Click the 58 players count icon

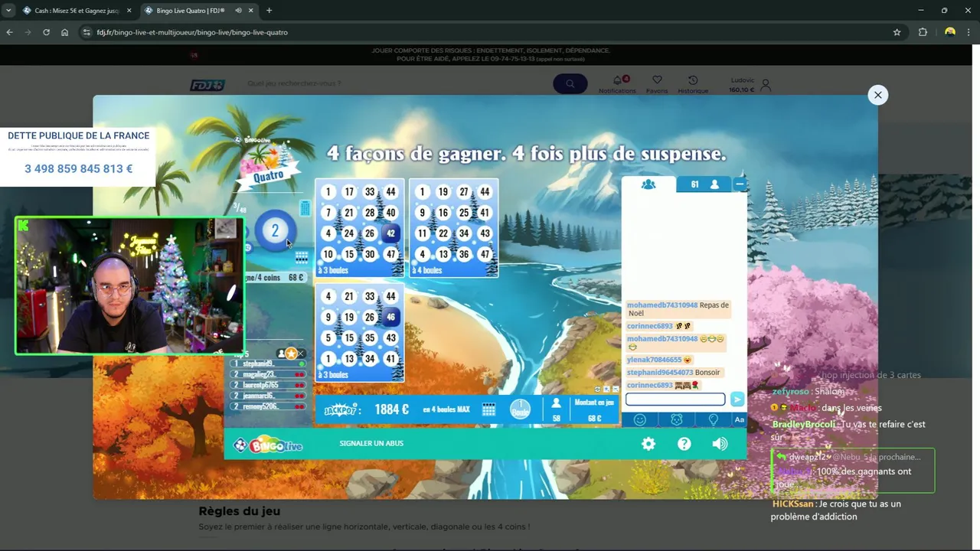coord(557,403)
